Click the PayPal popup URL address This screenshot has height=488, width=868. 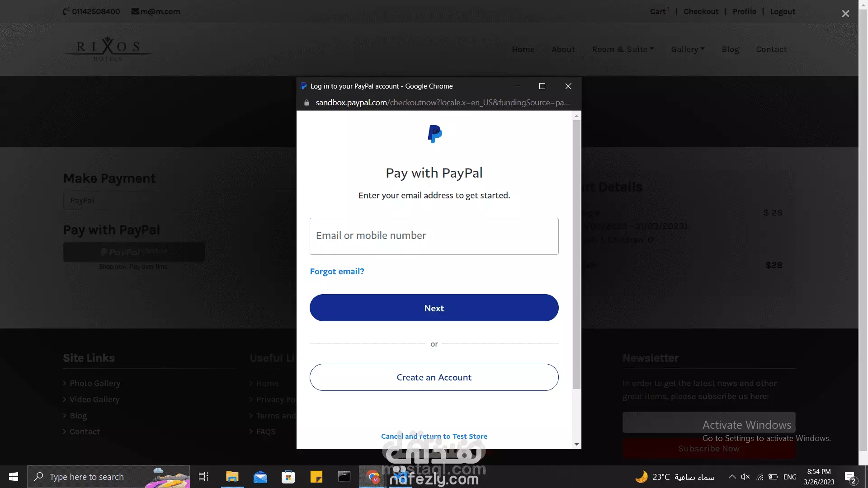[442, 103]
